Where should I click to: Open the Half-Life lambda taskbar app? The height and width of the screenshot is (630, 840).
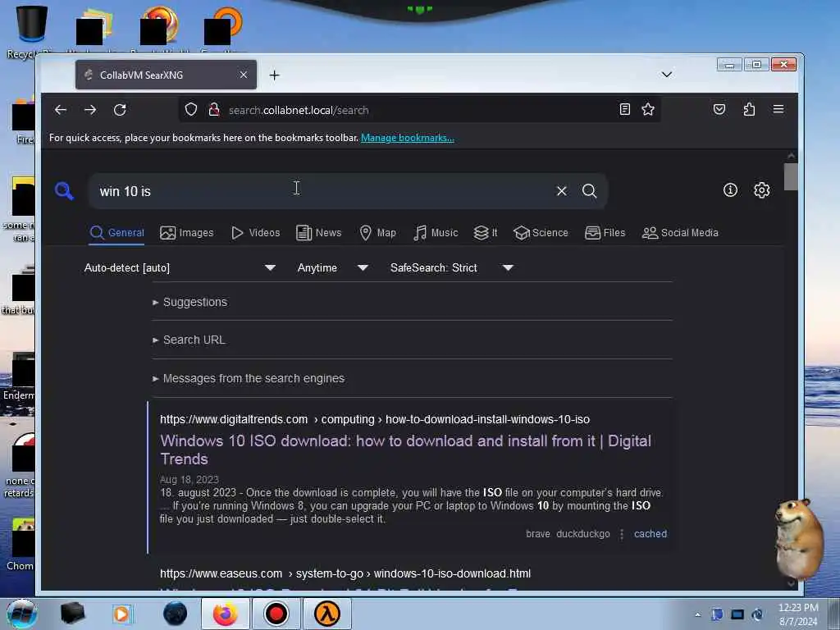[x=326, y=614]
